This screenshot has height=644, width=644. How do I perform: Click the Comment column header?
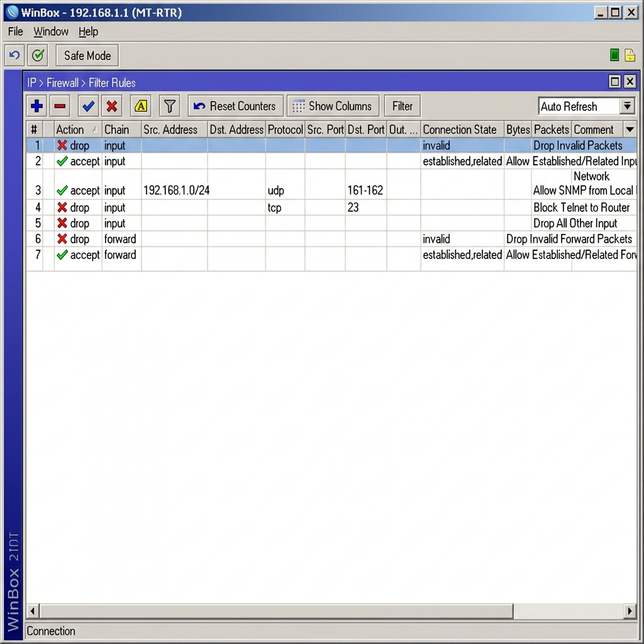(x=597, y=130)
